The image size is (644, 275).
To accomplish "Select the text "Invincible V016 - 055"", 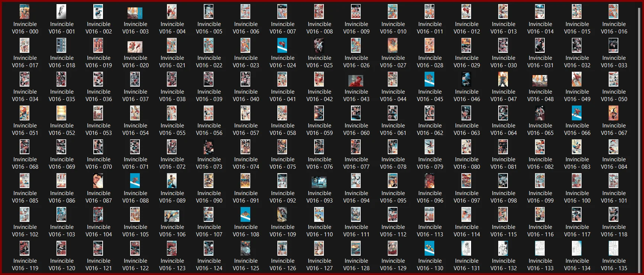I will (172, 129).
